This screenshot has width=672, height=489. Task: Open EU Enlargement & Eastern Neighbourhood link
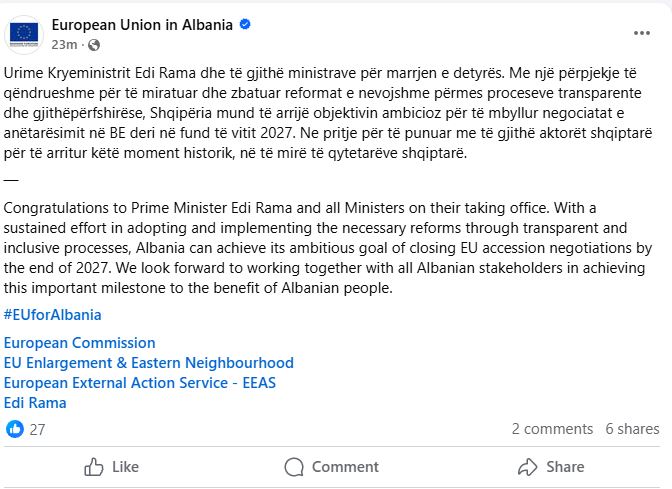coord(149,363)
